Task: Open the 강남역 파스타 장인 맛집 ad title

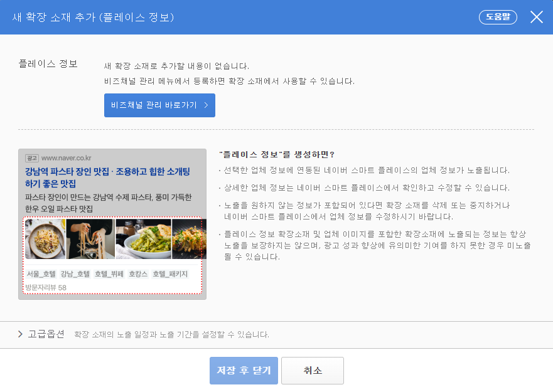Action: coord(107,177)
